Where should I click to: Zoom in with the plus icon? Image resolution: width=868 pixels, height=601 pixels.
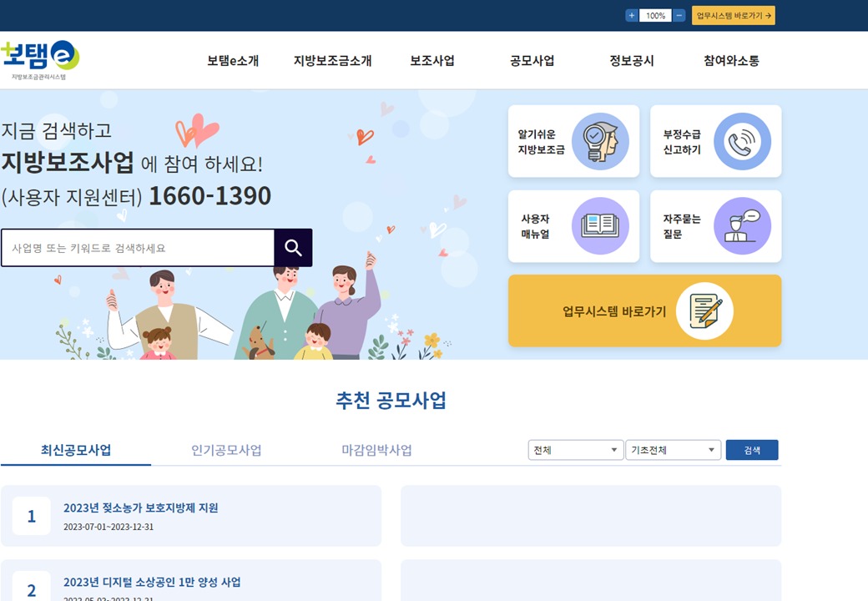(x=631, y=15)
